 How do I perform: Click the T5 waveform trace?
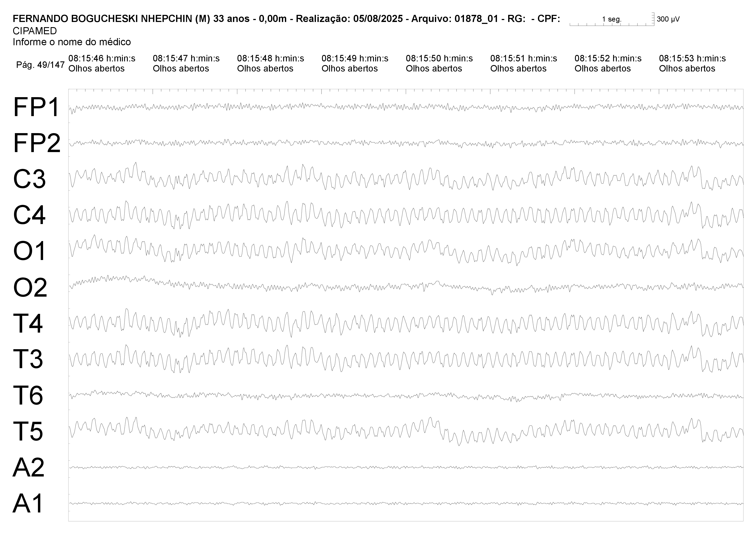(x=406, y=431)
